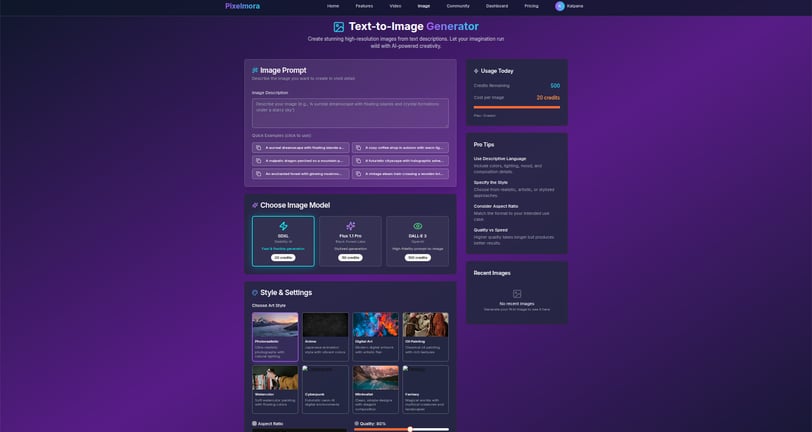
Task: Open the Kalpana account name
Action: click(x=575, y=6)
